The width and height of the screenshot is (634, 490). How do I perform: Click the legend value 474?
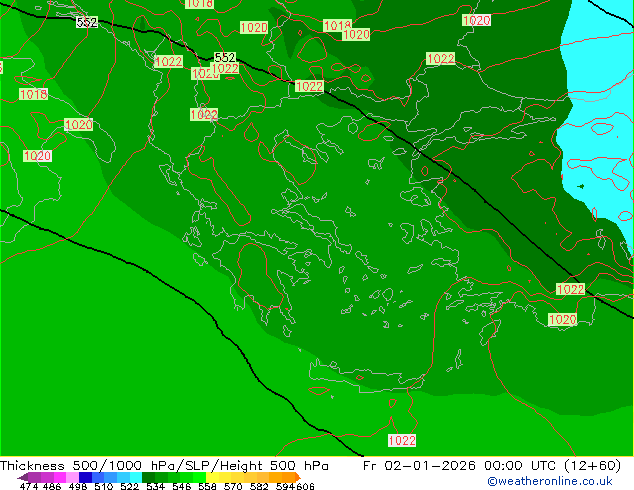click(x=29, y=486)
